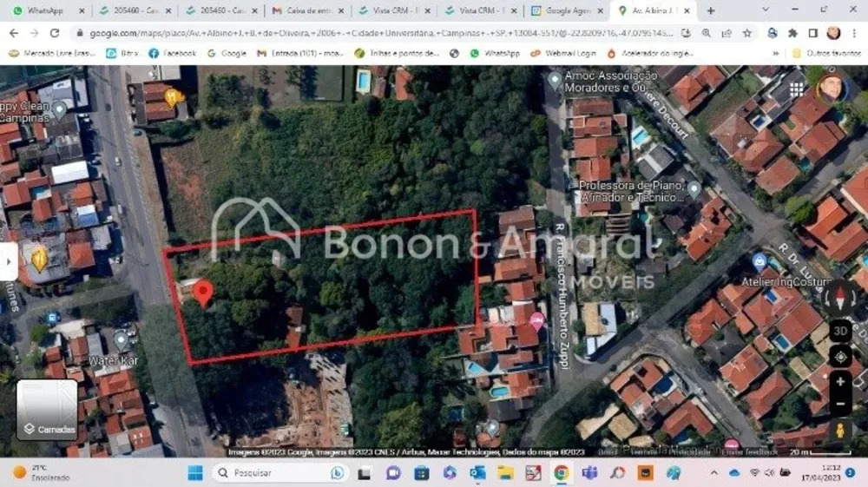This screenshot has height=487, width=868.
Task: Open the Camadas layers thumbnail
Action: (x=47, y=410)
